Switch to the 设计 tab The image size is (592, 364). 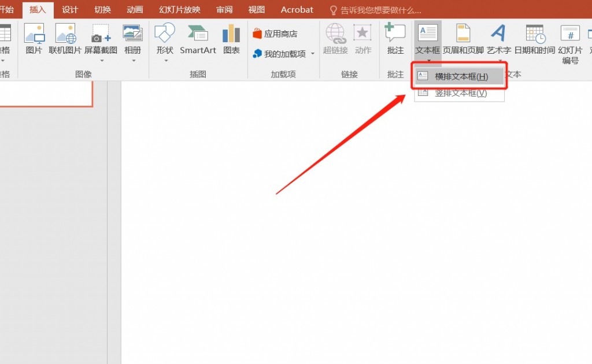point(70,10)
